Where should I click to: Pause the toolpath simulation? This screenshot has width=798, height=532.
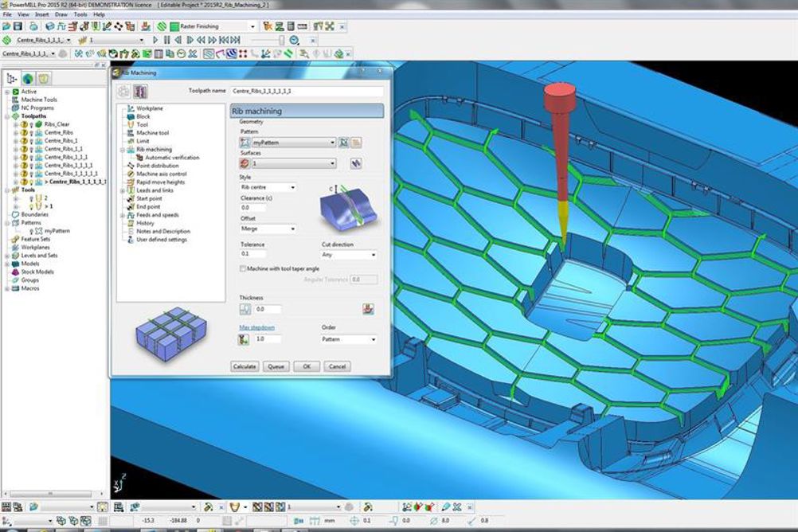(167, 40)
